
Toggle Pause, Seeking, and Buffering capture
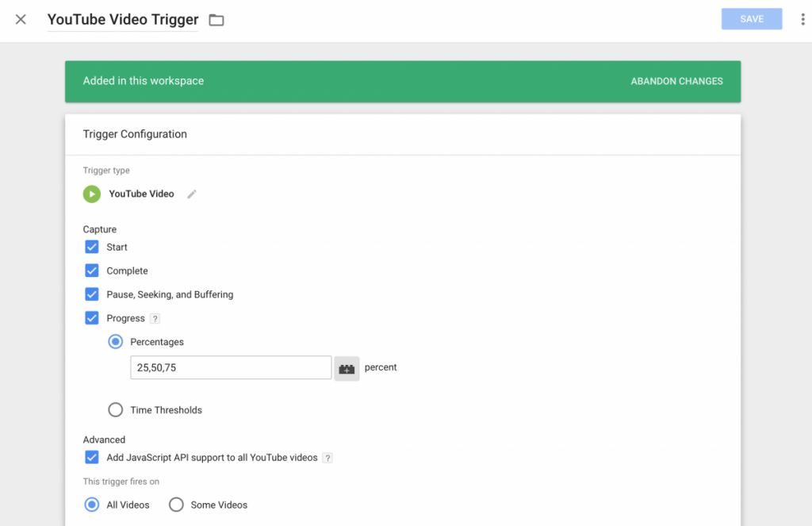[x=91, y=294]
